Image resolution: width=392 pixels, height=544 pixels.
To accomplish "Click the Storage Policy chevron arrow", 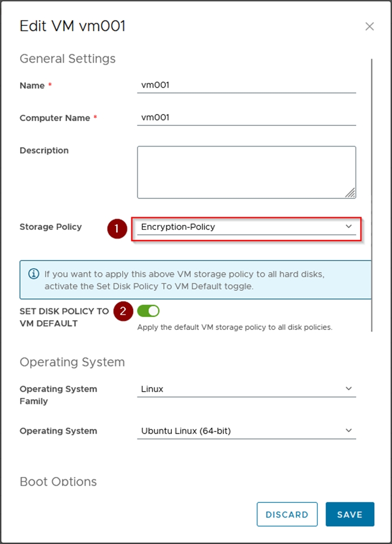I will [x=349, y=227].
